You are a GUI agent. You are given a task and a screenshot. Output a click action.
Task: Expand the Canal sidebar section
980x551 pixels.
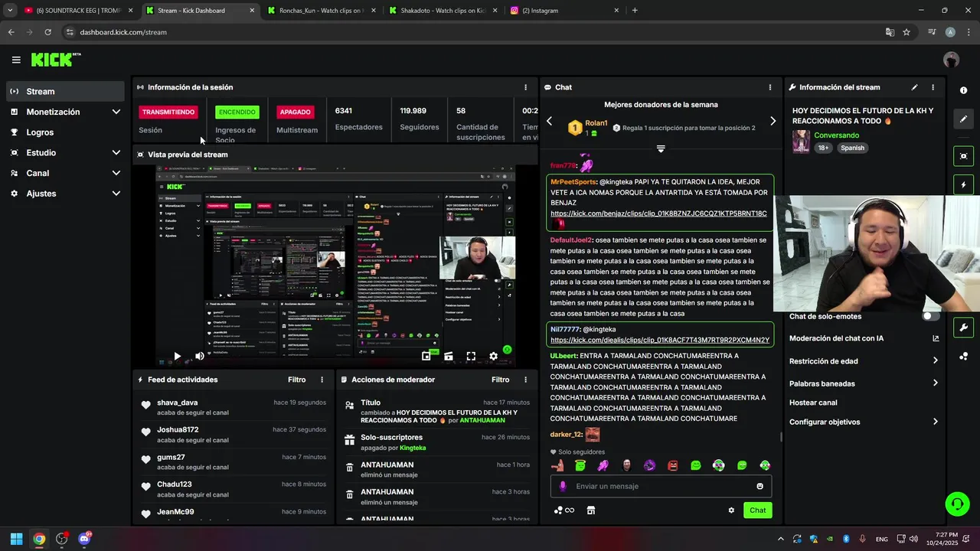tap(64, 173)
